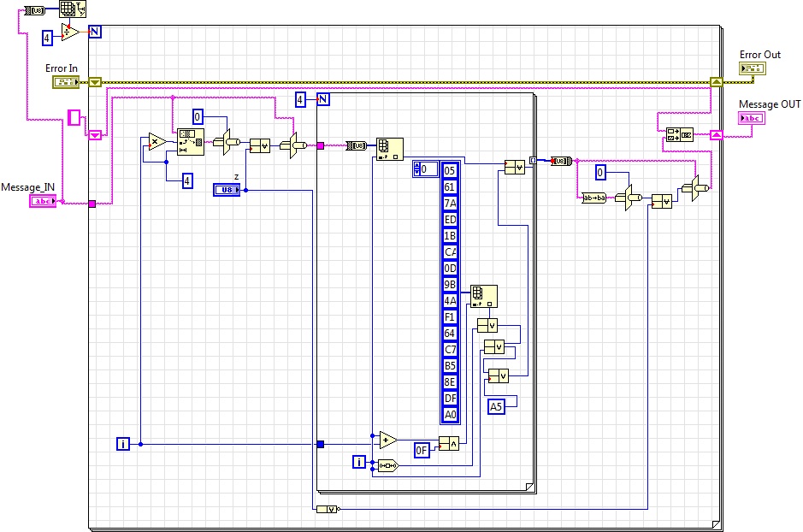Select the Error In cluster terminal

pyautogui.click(x=65, y=82)
